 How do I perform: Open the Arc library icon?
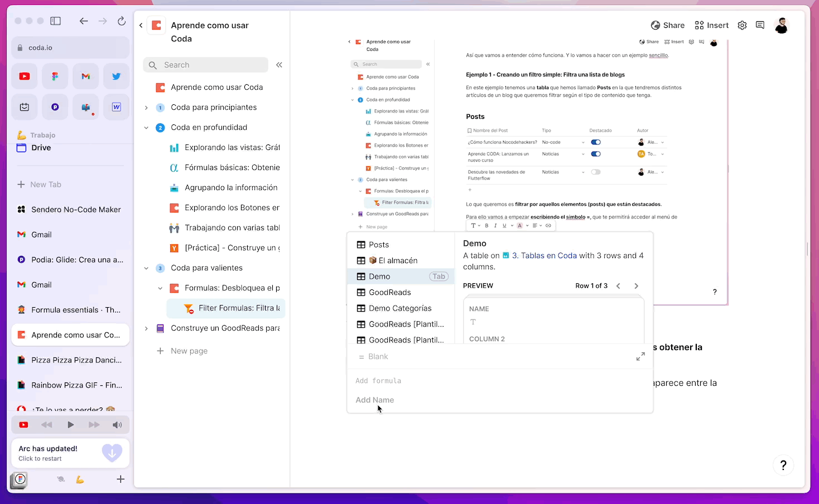pyautogui.click(x=18, y=480)
